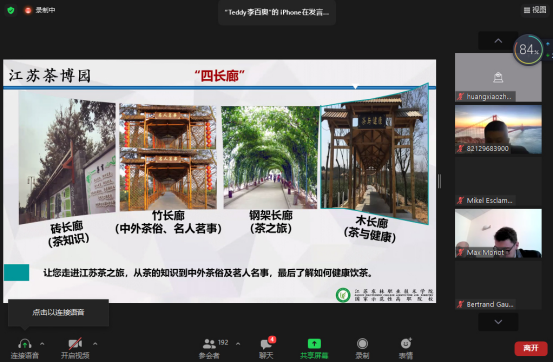
Task: Click the red heading "四长廊"
Action: [219, 76]
